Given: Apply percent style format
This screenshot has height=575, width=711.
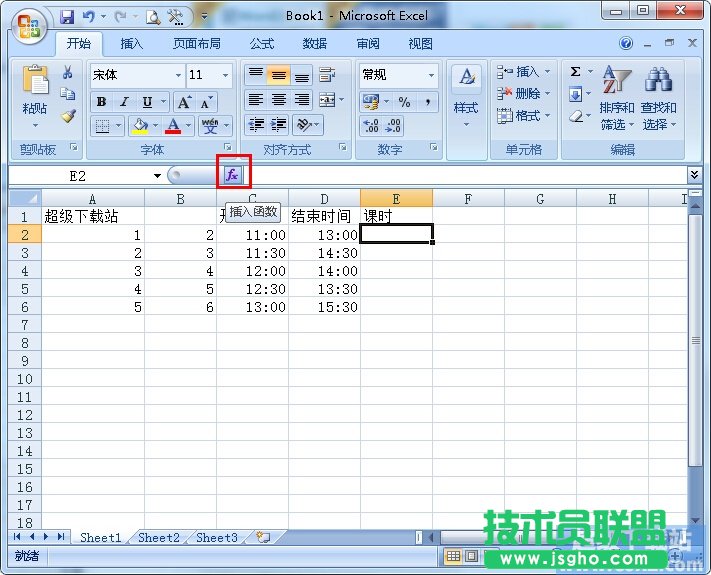Looking at the screenshot, I should click(x=404, y=102).
